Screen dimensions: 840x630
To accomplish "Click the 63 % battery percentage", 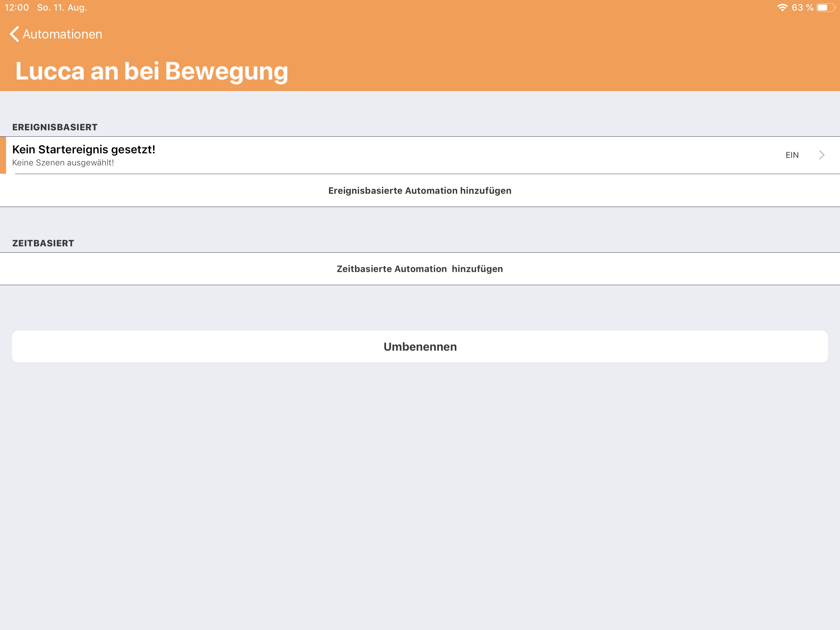I will point(802,8).
